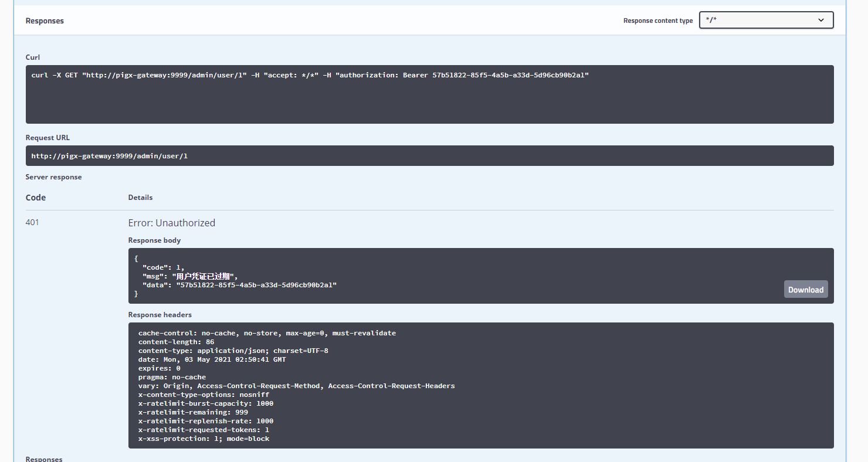Click the Curl section label

[x=33, y=57]
